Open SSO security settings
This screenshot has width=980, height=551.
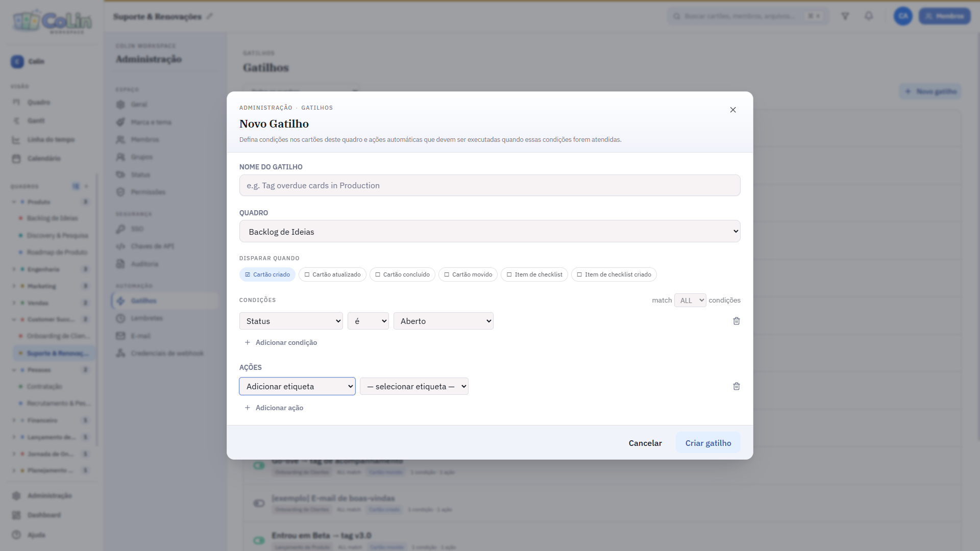pos(137,229)
